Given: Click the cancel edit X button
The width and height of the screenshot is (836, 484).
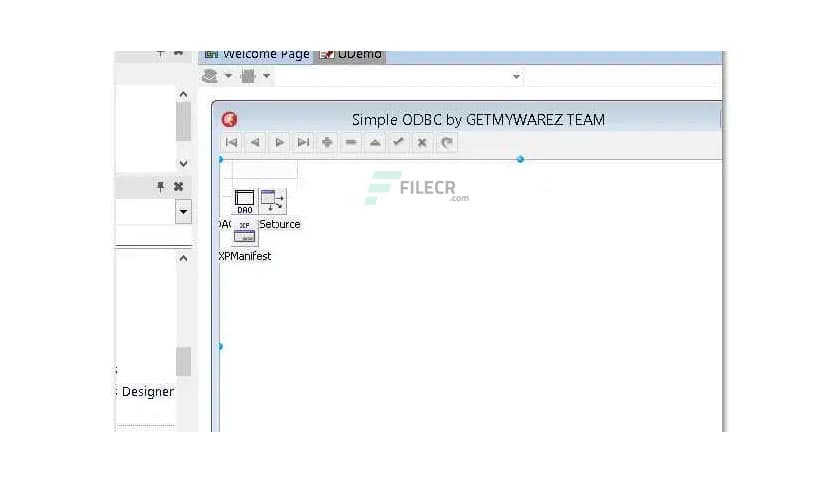Looking at the screenshot, I should point(423,142).
